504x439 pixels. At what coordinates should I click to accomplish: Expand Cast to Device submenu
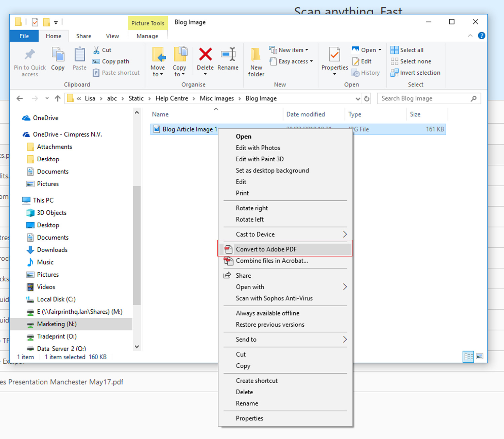(x=345, y=234)
